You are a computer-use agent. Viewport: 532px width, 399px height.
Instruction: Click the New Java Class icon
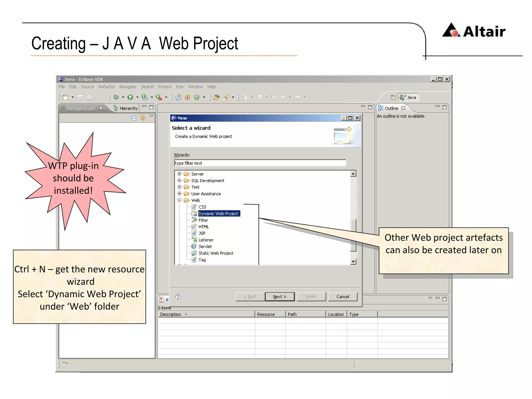coord(197,97)
